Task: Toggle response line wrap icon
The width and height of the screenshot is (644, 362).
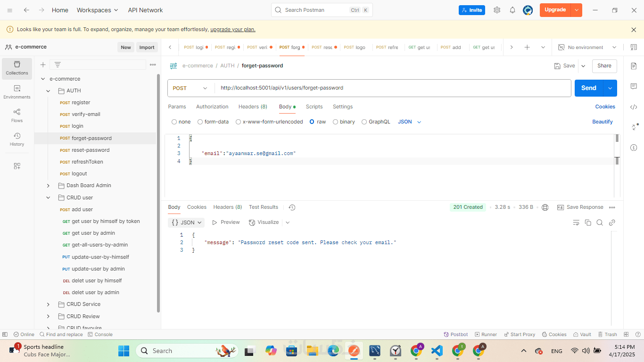Action: (x=576, y=222)
